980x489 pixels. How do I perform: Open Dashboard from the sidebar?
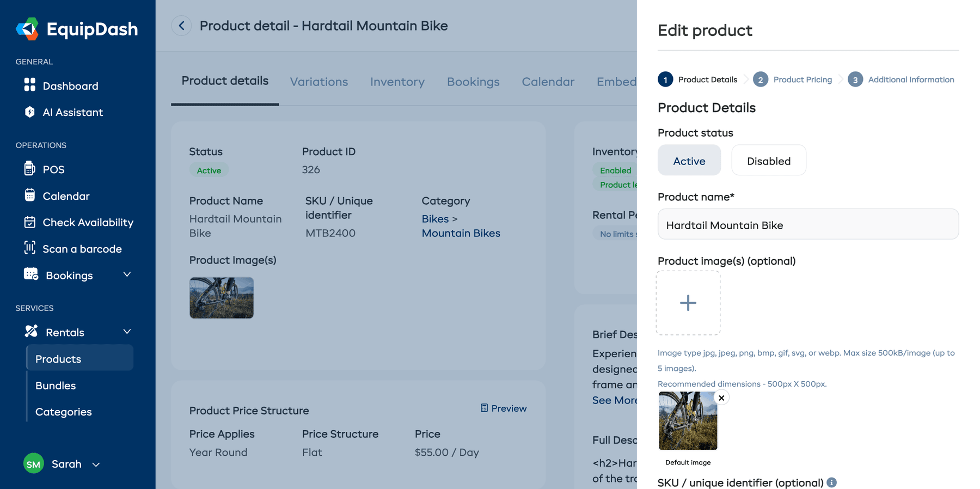pos(62,86)
